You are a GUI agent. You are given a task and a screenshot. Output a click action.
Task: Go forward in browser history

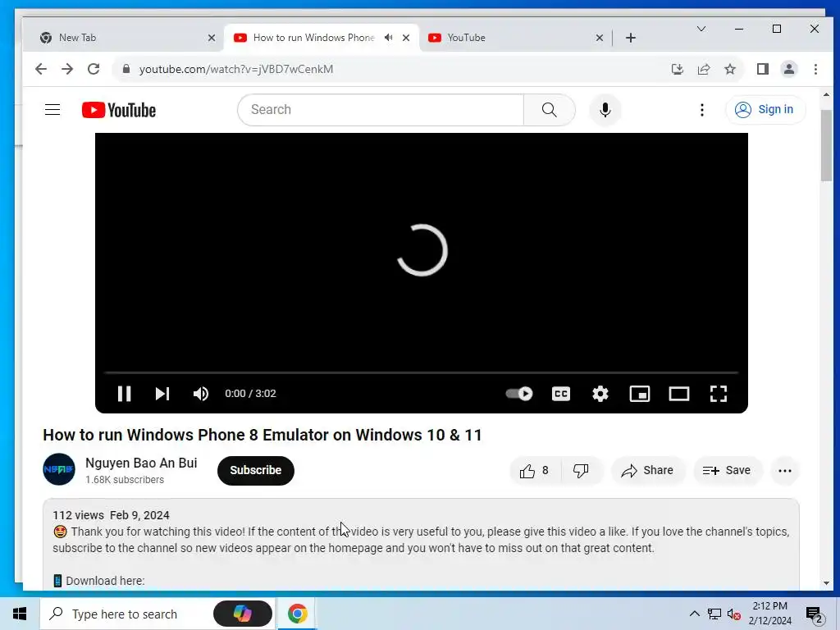(67, 69)
